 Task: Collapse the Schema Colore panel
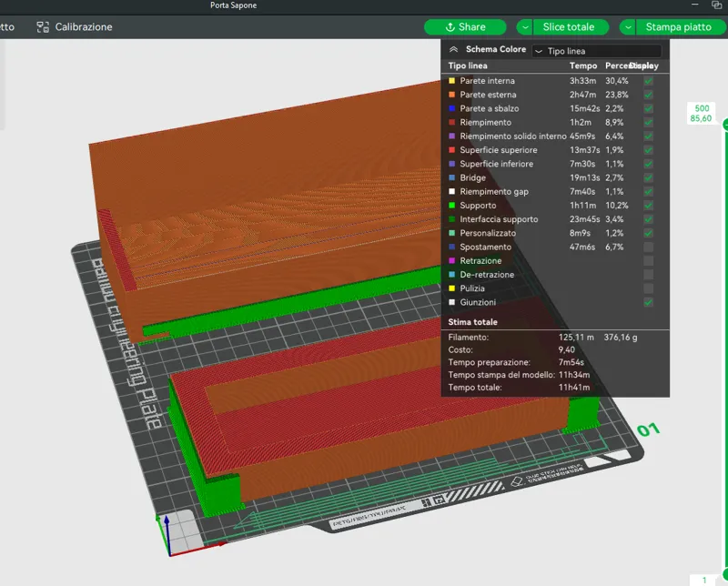(453, 49)
